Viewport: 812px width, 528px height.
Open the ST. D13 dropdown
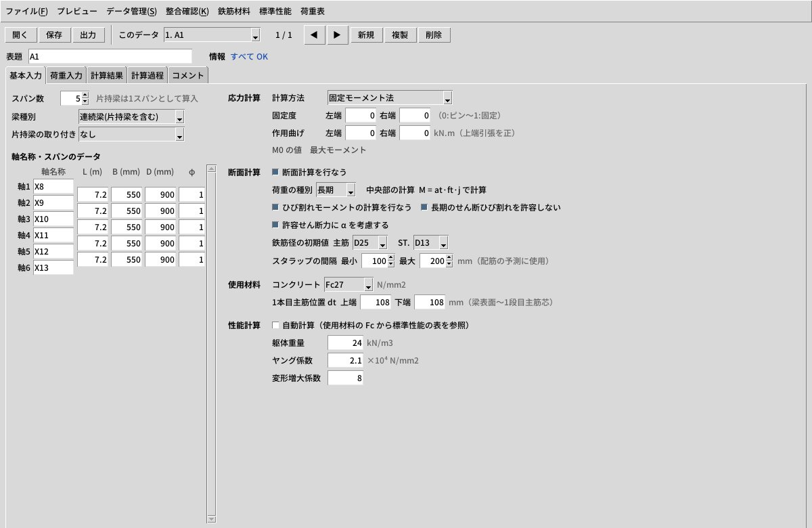(431, 242)
